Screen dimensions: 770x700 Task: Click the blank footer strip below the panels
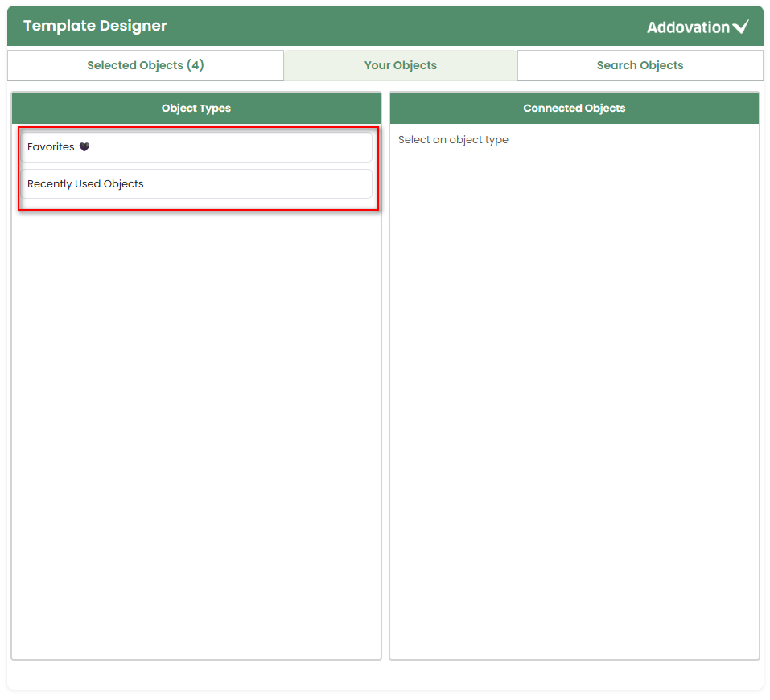(x=385, y=674)
